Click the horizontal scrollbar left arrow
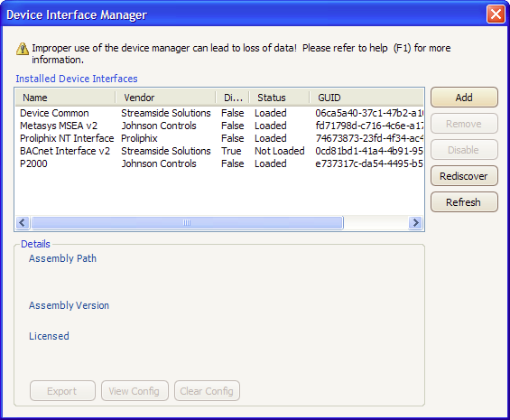The image size is (510, 420). [23, 223]
